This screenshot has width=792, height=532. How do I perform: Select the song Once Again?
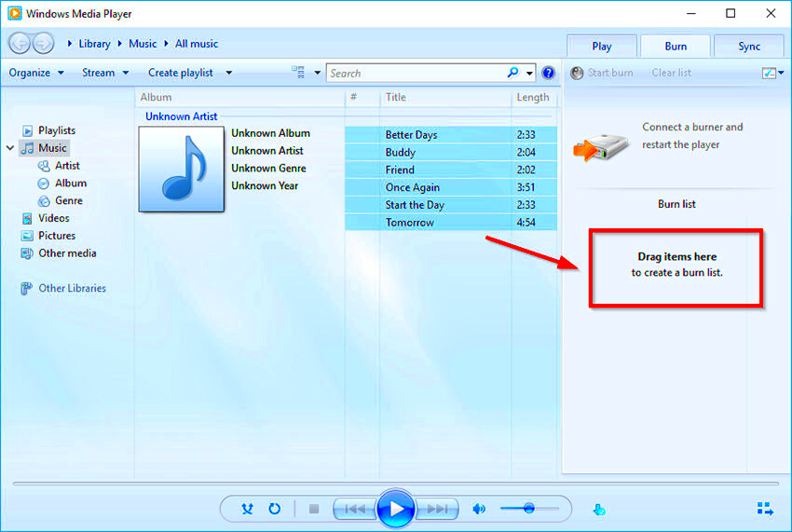tap(451, 187)
